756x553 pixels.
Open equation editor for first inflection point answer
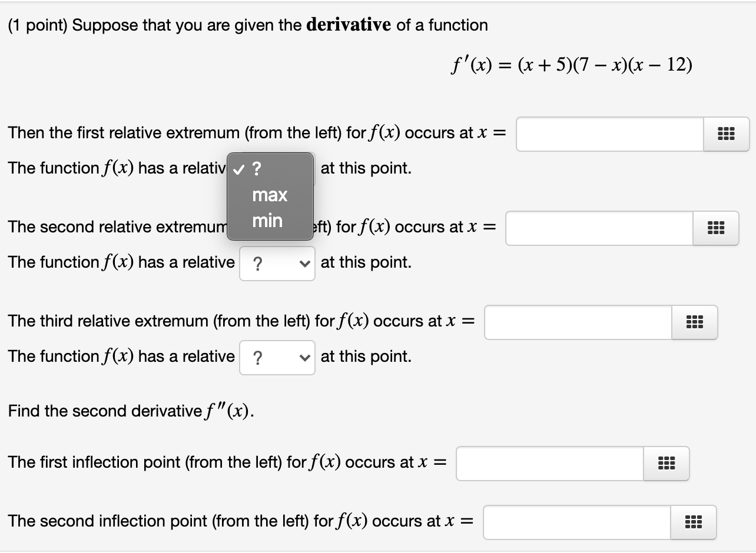pos(665,463)
